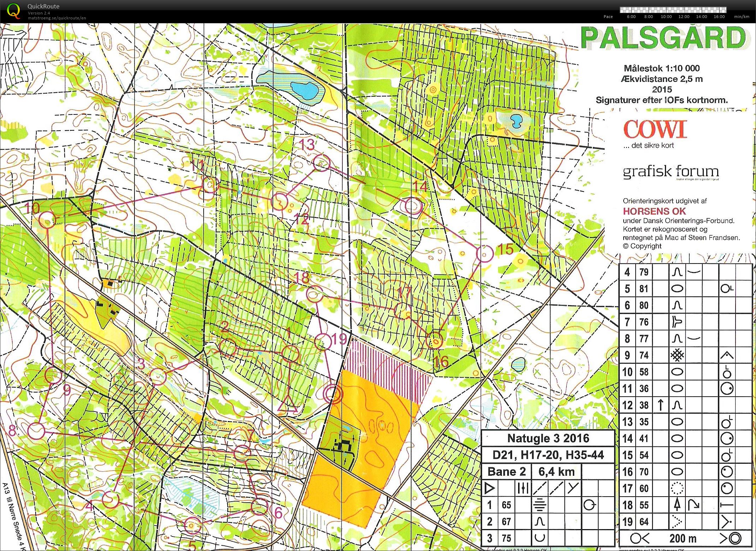Click code 79 in the control descriptions
The height and width of the screenshot is (551, 756).
pyautogui.click(x=644, y=272)
